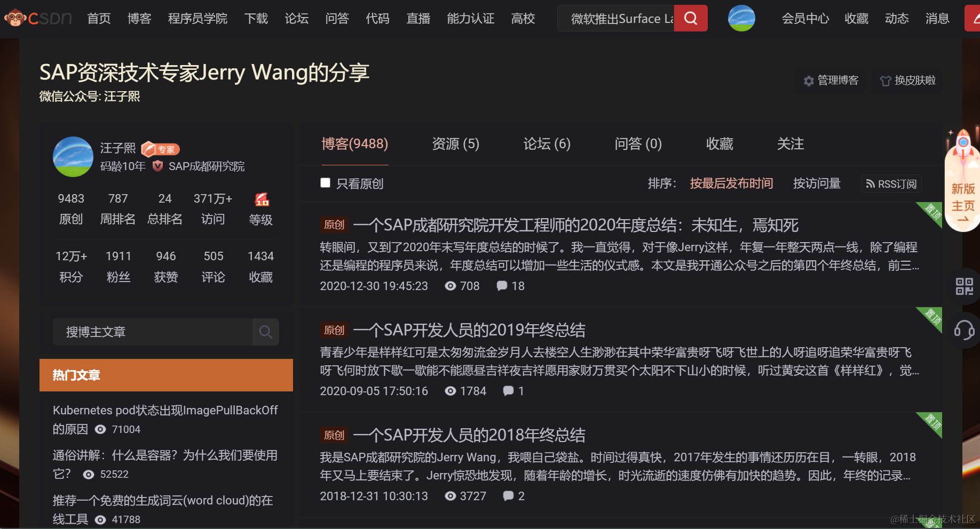The image size is (980, 529).
Task: Click the 9483 原创 stat
Action: point(71,209)
